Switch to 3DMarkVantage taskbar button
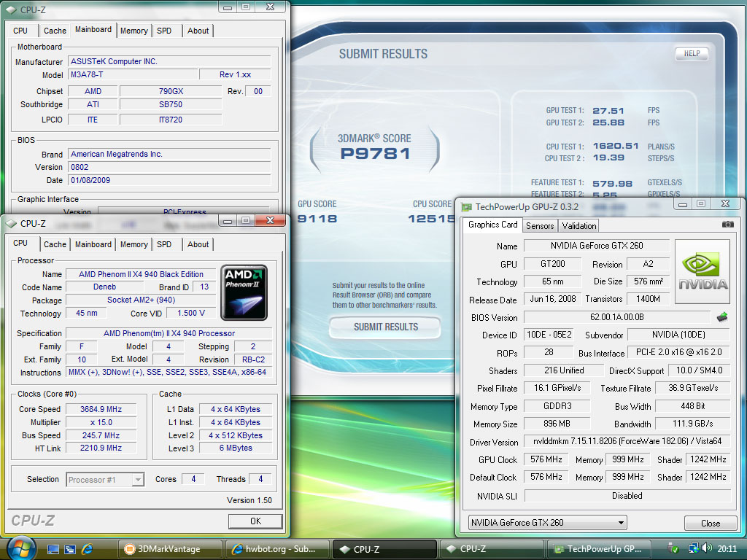This screenshot has width=747, height=560. point(170,549)
